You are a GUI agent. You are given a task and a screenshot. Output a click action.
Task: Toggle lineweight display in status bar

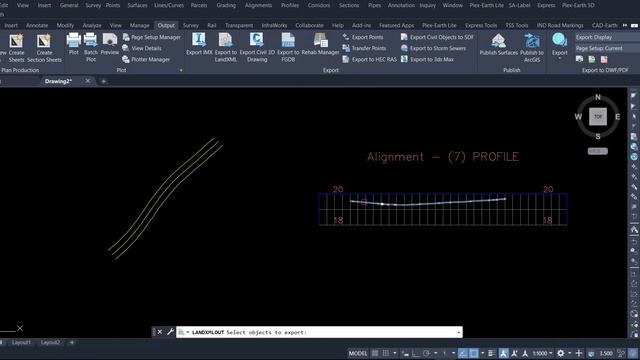pyautogui.click(x=491, y=353)
